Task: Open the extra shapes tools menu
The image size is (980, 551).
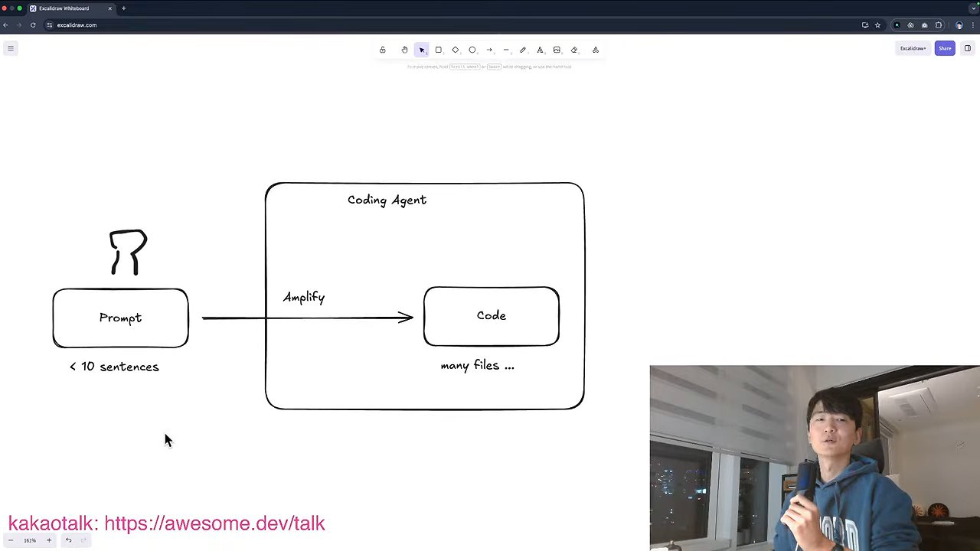Action: point(596,50)
